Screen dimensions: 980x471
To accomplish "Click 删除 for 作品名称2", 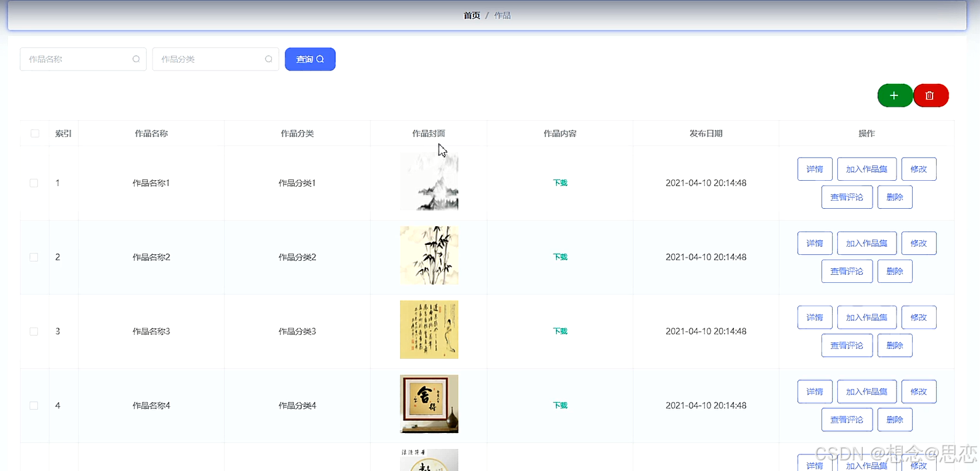I will click(895, 272).
